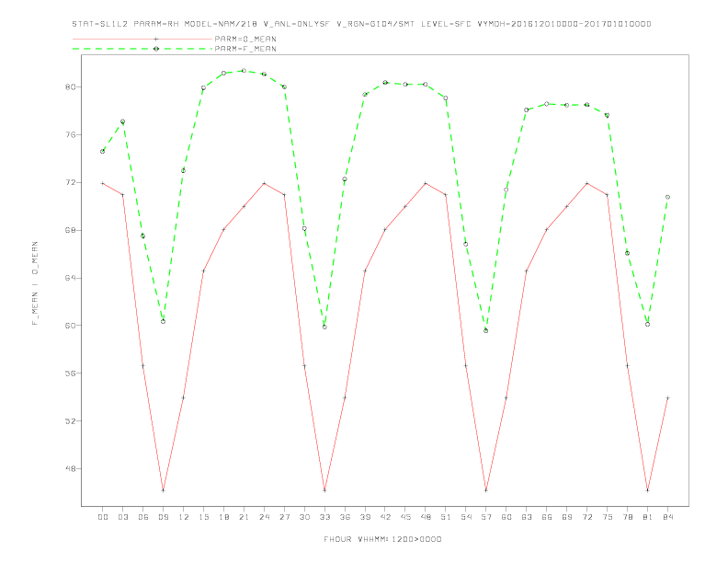Select green F_MEAN data point at hour 84
Viewport: 728px width, 563px height.
pyautogui.click(x=667, y=197)
